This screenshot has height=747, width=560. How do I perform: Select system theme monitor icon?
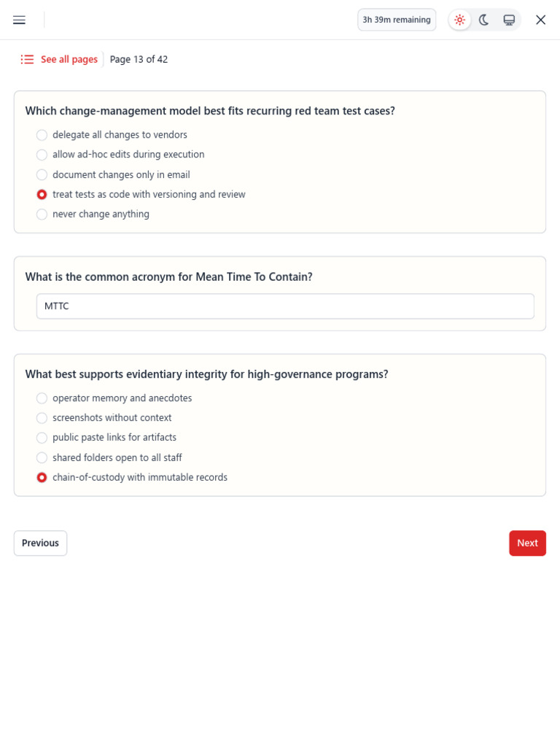pyautogui.click(x=509, y=20)
